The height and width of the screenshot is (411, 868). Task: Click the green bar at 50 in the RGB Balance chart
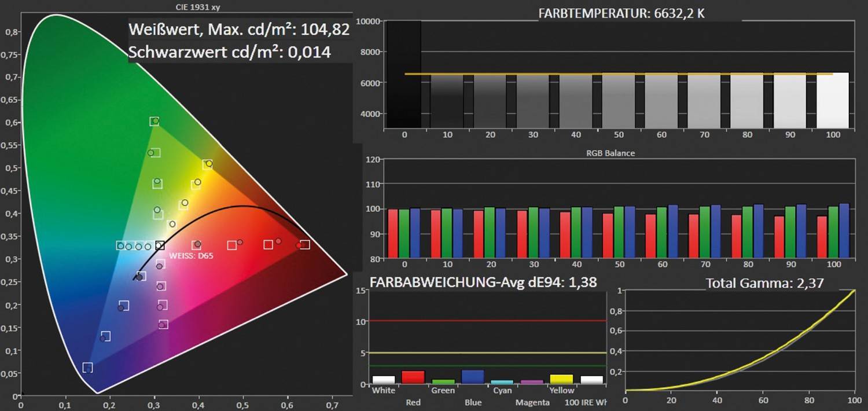619,232
